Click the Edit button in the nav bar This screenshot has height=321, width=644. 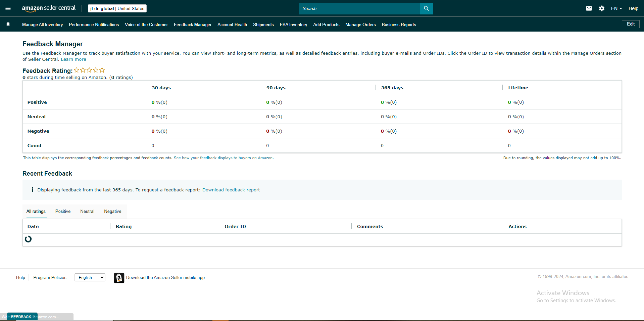click(631, 24)
